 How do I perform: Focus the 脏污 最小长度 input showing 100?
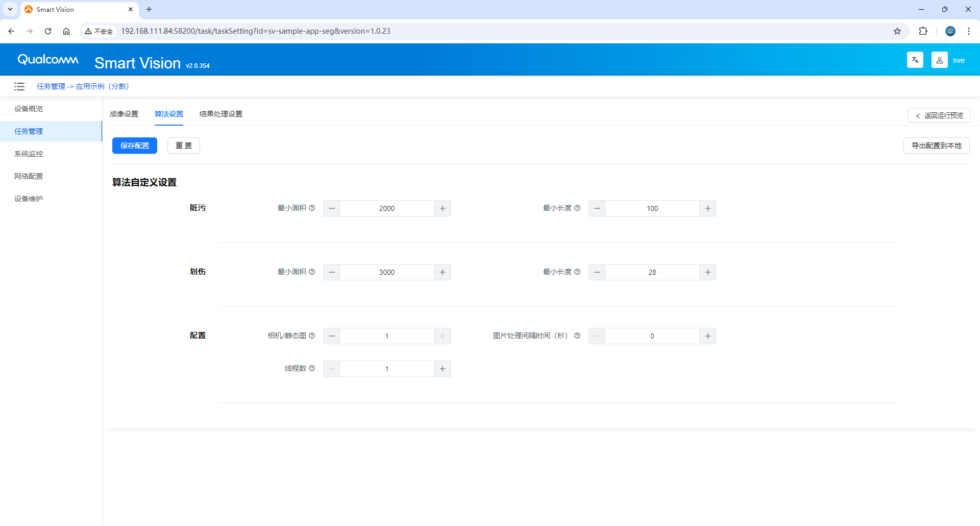pyautogui.click(x=652, y=208)
